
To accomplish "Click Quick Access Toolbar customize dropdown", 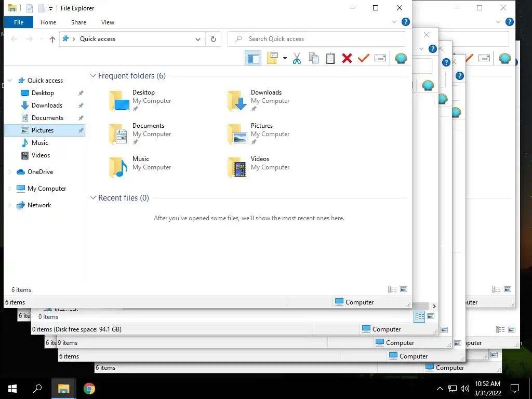I will pyautogui.click(x=50, y=8).
